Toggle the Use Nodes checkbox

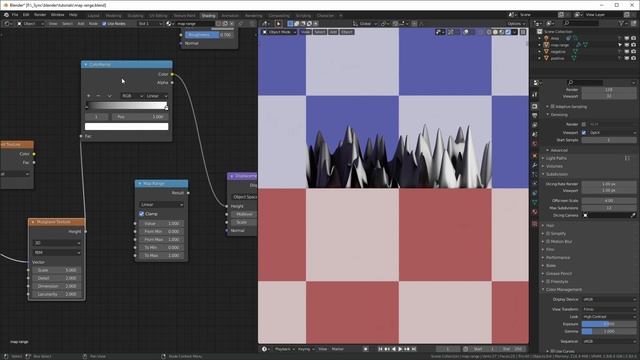(104, 24)
